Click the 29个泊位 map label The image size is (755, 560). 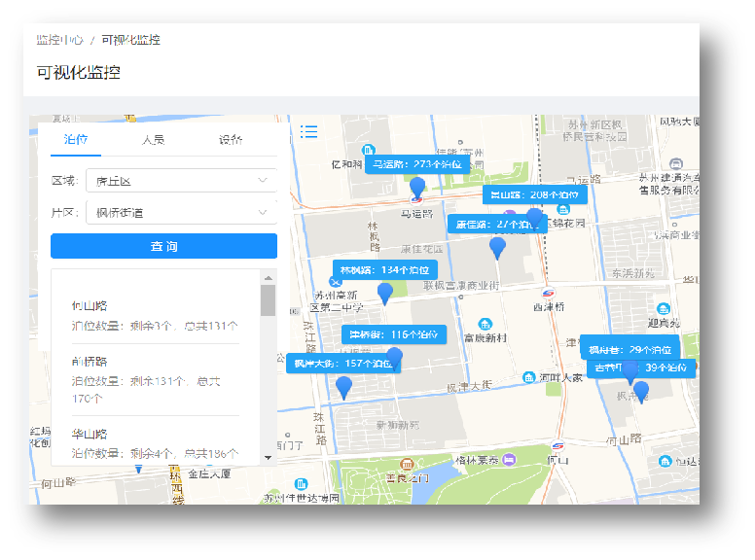coord(629,349)
